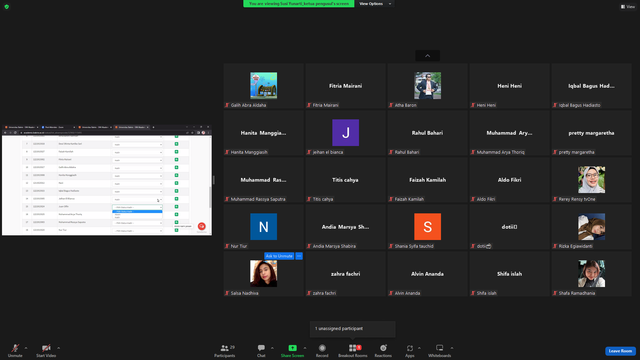This screenshot has width=640, height=360.
Task: Select the Fitria Mairani tile
Action: (345, 86)
